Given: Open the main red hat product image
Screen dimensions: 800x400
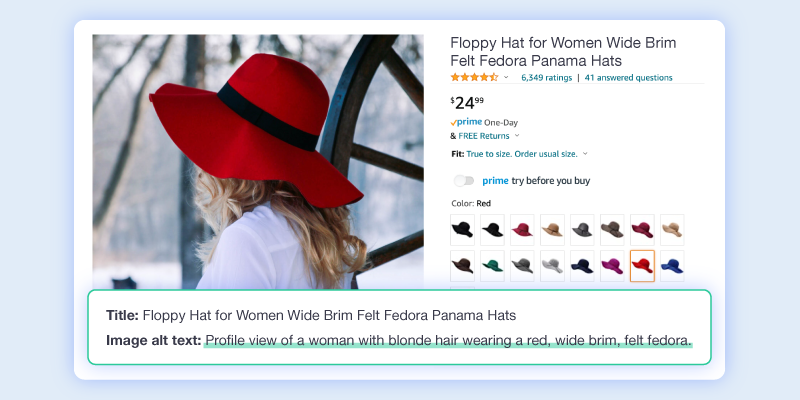Looking at the screenshot, I should (258, 162).
